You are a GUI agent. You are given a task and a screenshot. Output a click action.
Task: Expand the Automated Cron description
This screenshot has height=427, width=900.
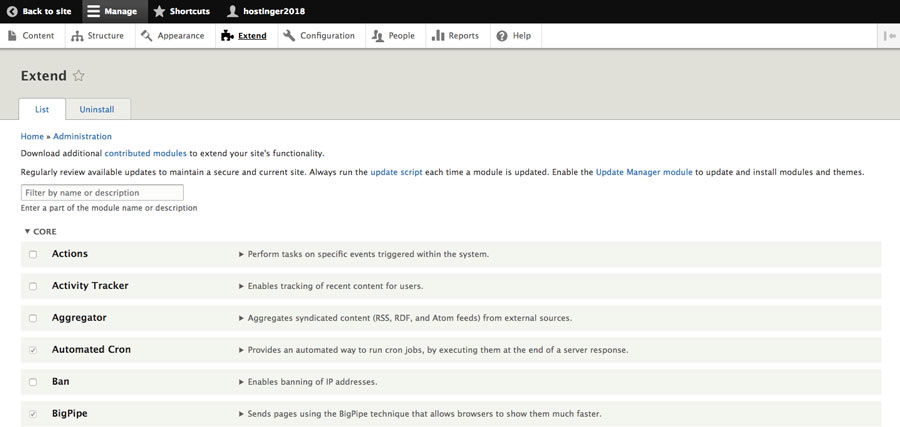241,350
